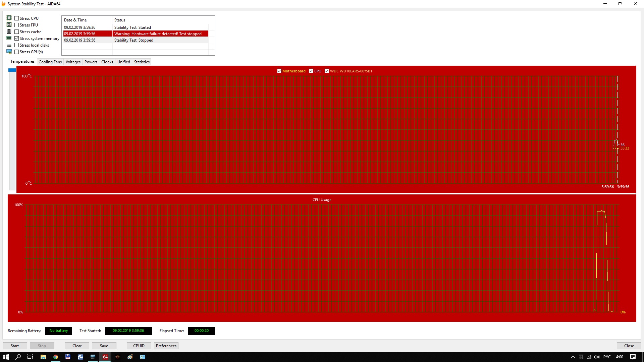Screen dimensions: 644x362
Task: Click the AIDA64 taskbar icon
Action: (105, 357)
